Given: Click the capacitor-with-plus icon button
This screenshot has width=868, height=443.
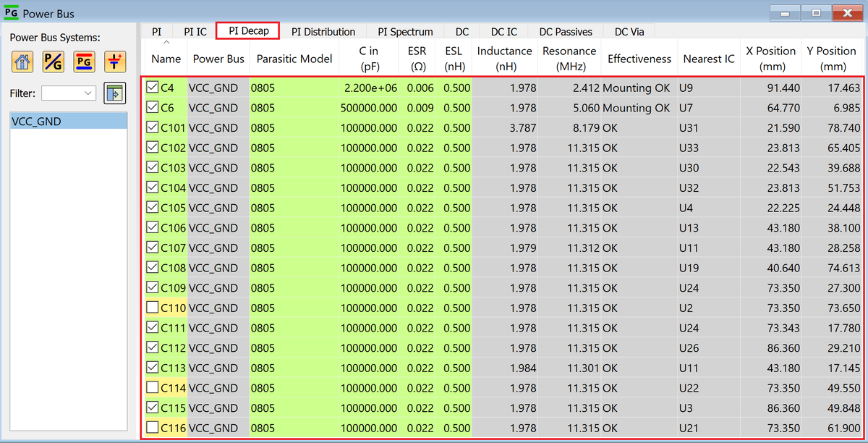Looking at the screenshot, I should coord(114,62).
